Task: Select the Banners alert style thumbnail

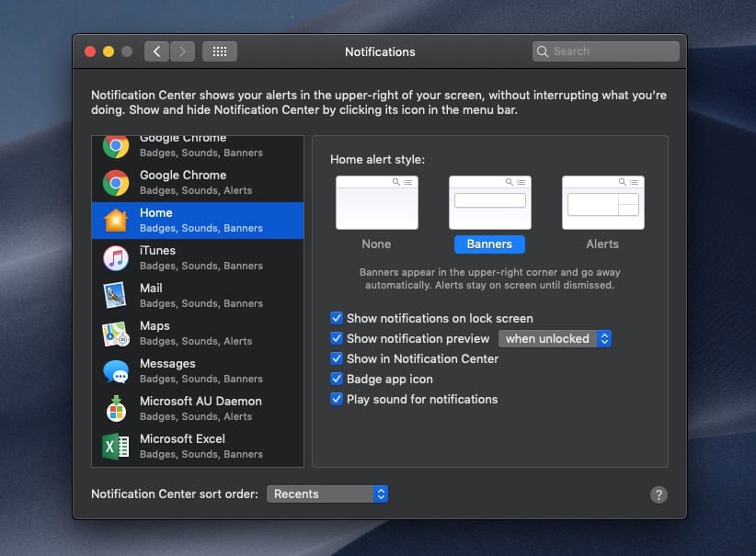Action: coord(490,202)
